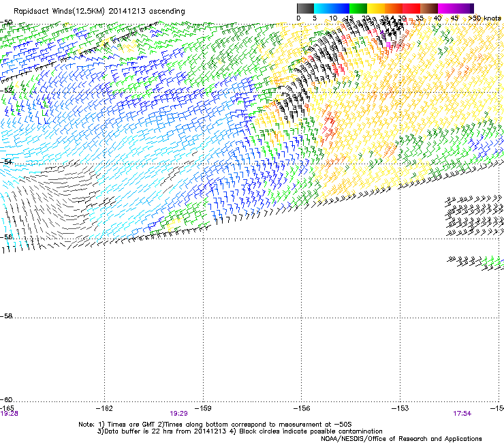Click the '-54' latitude label
Image resolution: width=504 pixels, height=443 pixels.
6,162
